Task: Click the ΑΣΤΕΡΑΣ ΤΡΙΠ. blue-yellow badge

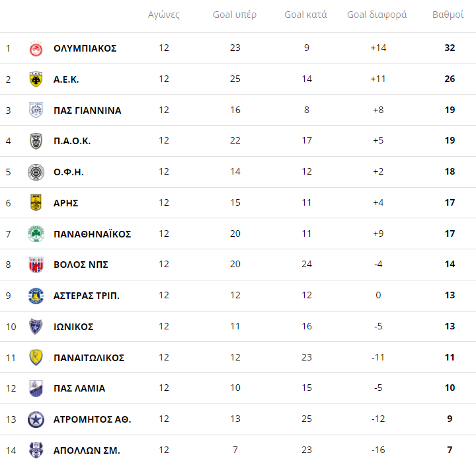Action: [36, 296]
